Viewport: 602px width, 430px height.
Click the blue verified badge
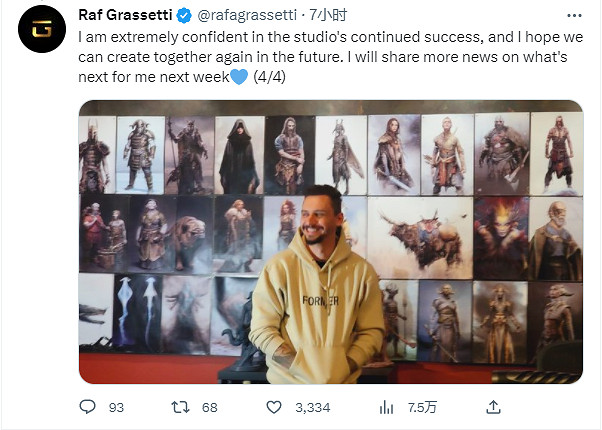184,16
